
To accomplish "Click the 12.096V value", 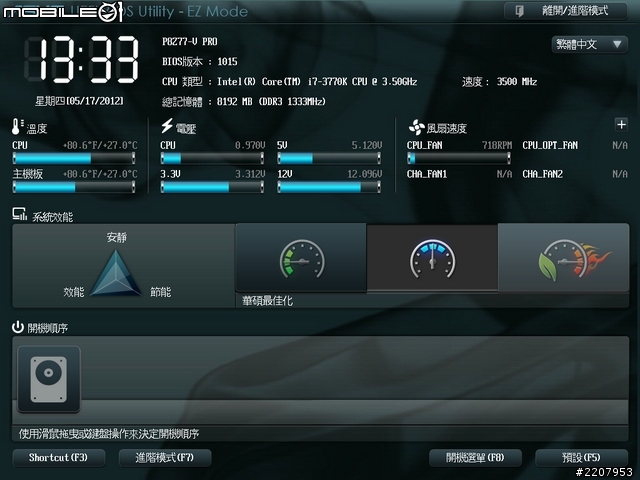I will (364, 174).
